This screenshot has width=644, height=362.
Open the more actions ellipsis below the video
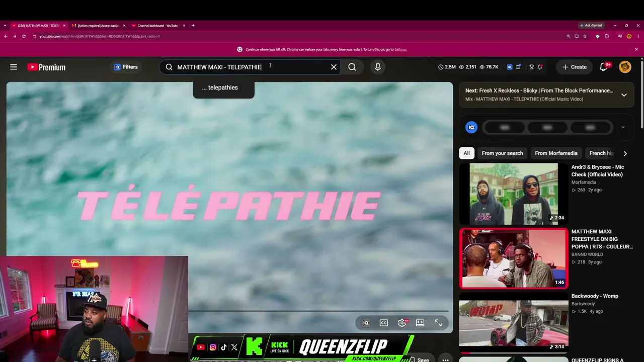click(x=445, y=360)
